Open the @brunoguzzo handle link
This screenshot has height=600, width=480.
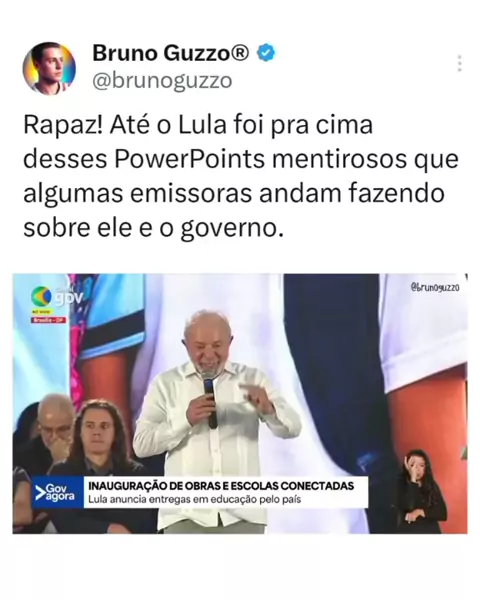(162, 81)
